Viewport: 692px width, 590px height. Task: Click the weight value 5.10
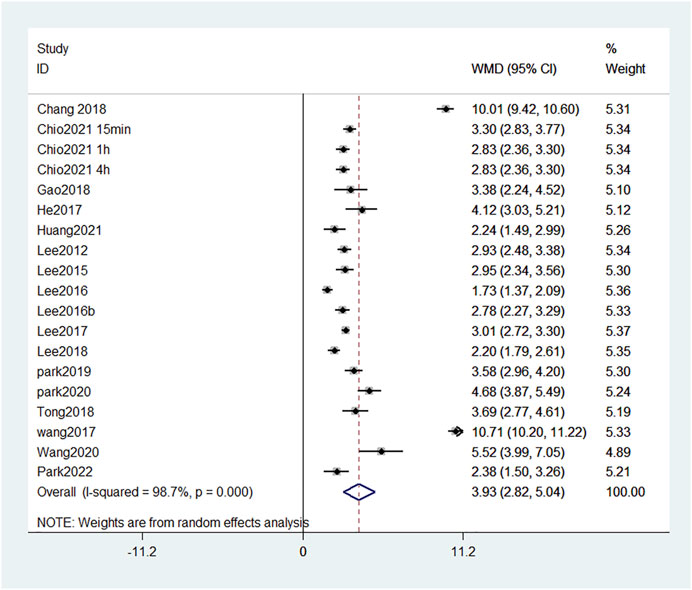pyautogui.click(x=618, y=190)
